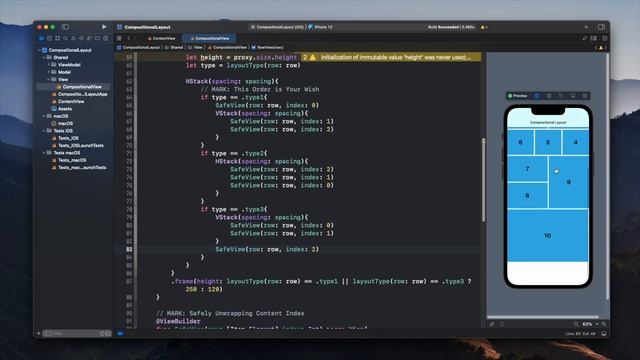Collapse the Shared group
The image size is (640, 360).
(44, 58)
